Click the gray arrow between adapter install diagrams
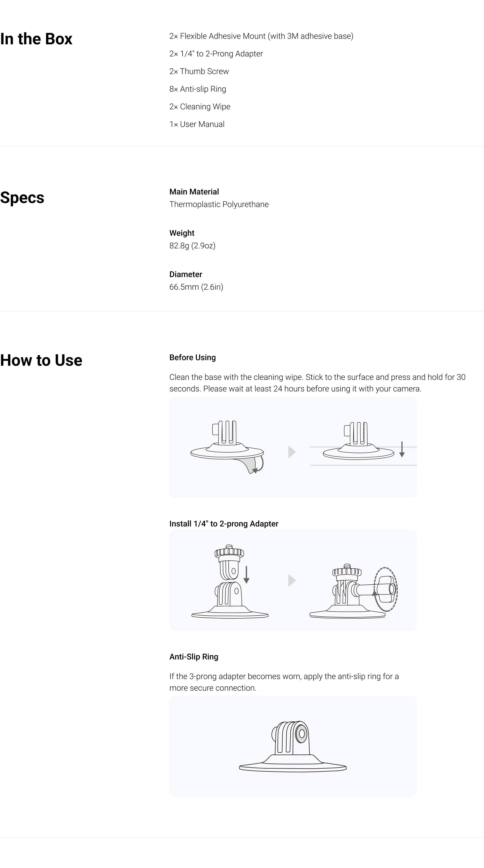The width and height of the screenshot is (484, 868). point(292,580)
